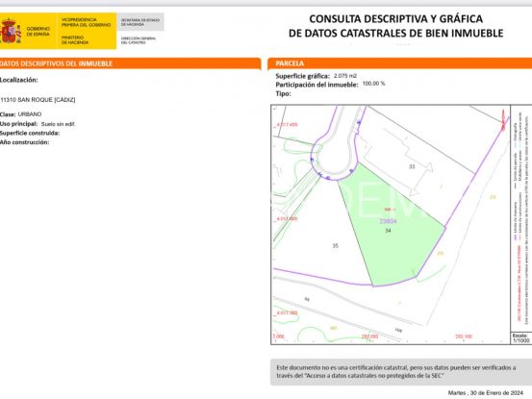
Task: Click title line 'CONSULTA DESCRIPTIVA Y GRÁFICA'
Action: 395,19
